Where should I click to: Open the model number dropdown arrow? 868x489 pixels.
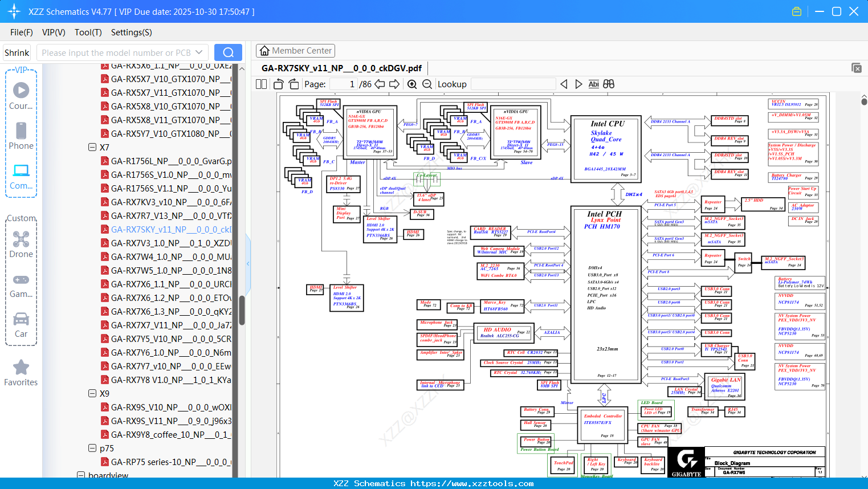coord(199,52)
